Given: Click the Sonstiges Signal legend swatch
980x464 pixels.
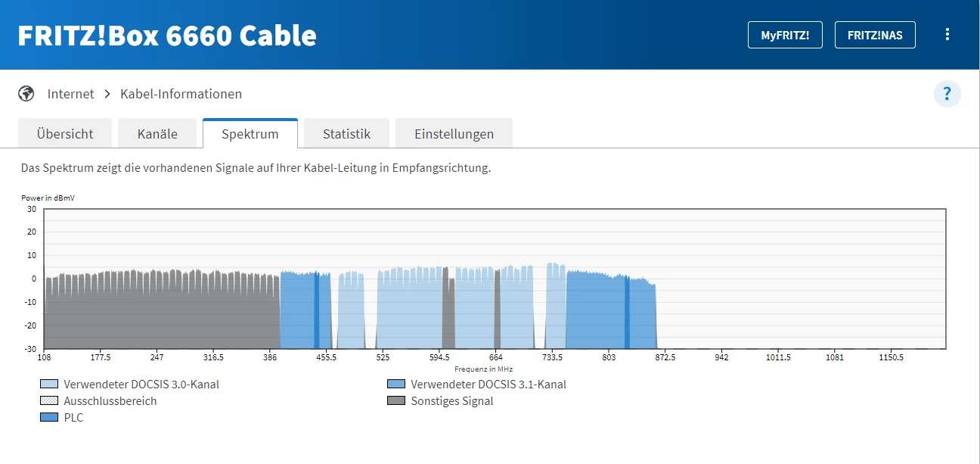Looking at the screenshot, I should (396, 401).
